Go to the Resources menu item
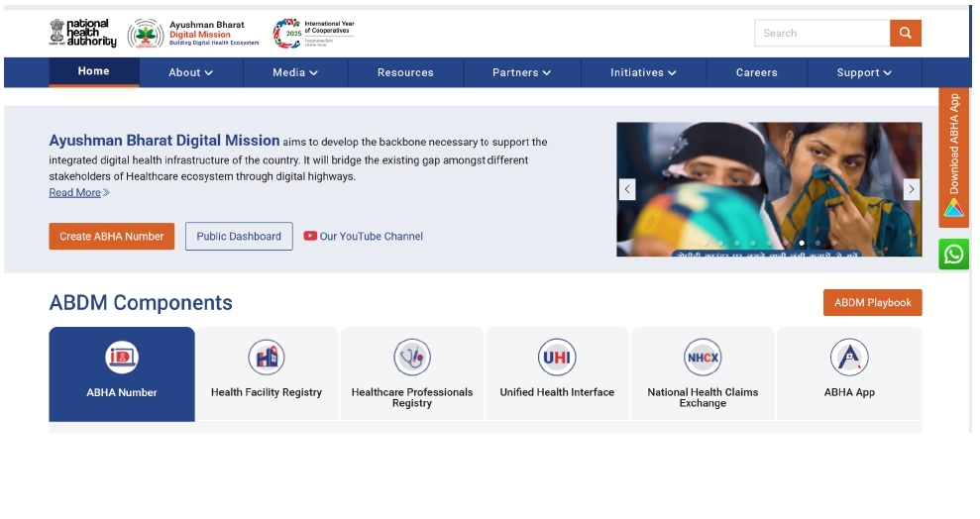This screenshot has width=980, height=519. pyautogui.click(x=405, y=72)
